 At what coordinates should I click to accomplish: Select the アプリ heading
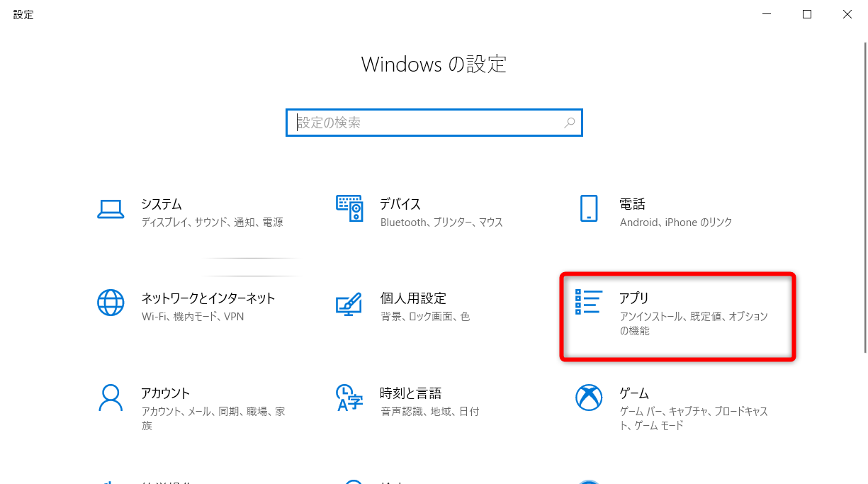point(634,298)
